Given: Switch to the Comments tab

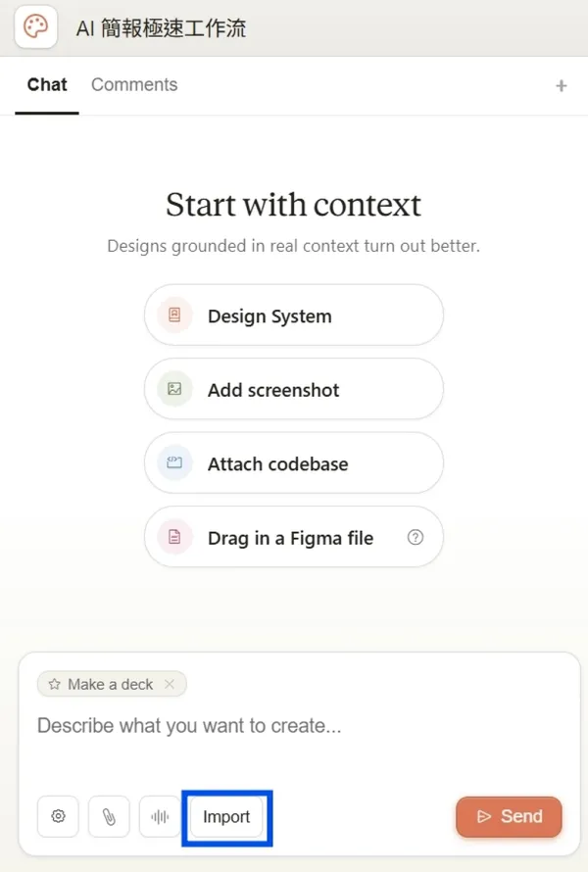Looking at the screenshot, I should 134,84.
